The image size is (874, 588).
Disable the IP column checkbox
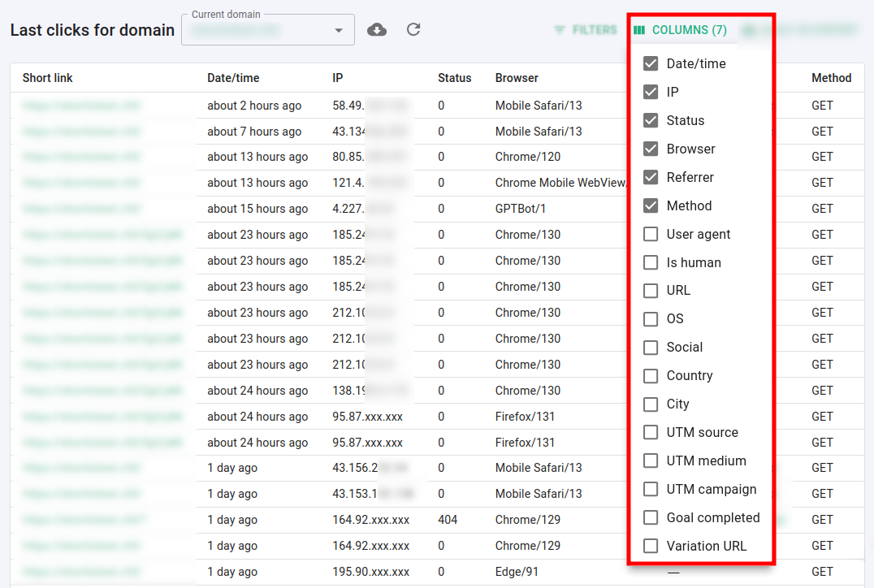[x=651, y=92]
